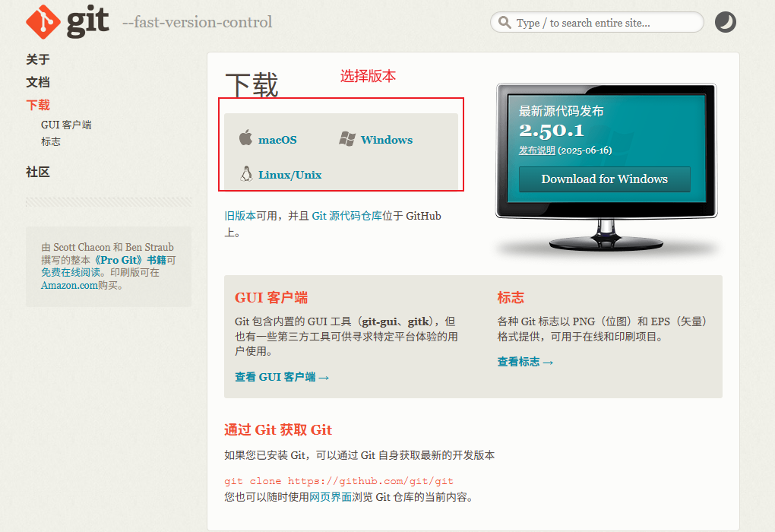Click the Linux penguin icon

coord(246,173)
